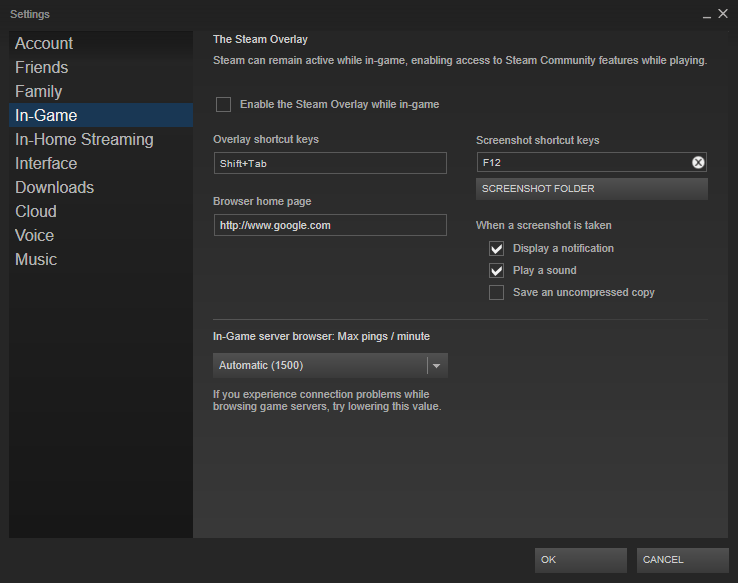Show Downloads settings
The height and width of the screenshot is (583, 738).
[x=101, y=187]
